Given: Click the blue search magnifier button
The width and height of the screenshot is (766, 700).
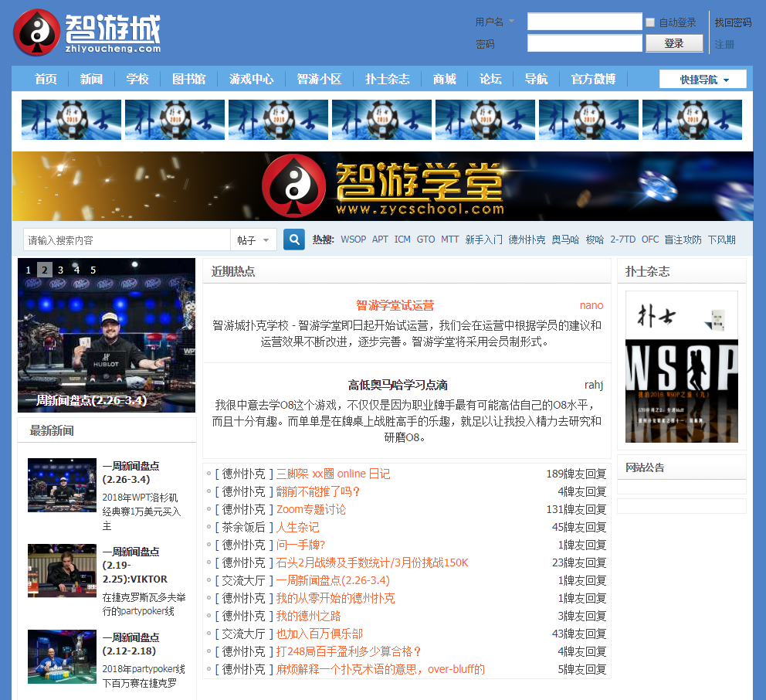Looking at the screenshot, I should click(294, 240).
